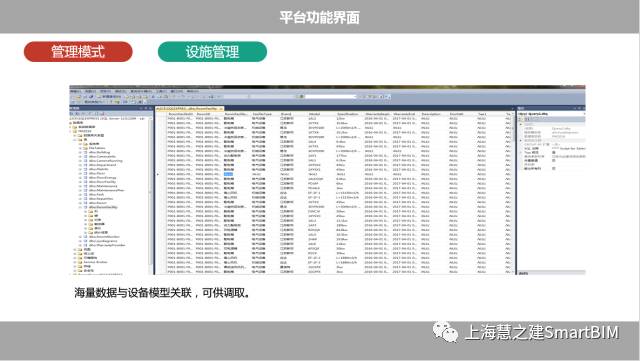Close the dbo.RoomFacility query tab
Screen dimensions: 640x361
click(221, 109)
